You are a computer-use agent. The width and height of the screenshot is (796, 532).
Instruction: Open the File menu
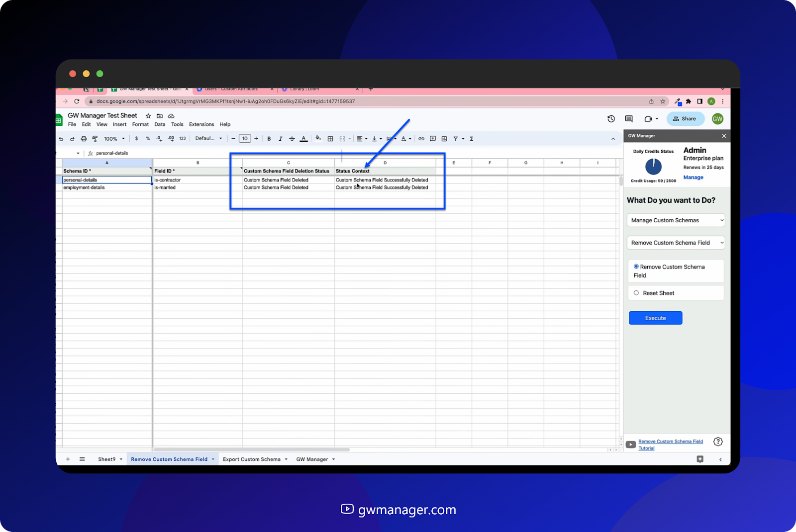tap(72, 125)
